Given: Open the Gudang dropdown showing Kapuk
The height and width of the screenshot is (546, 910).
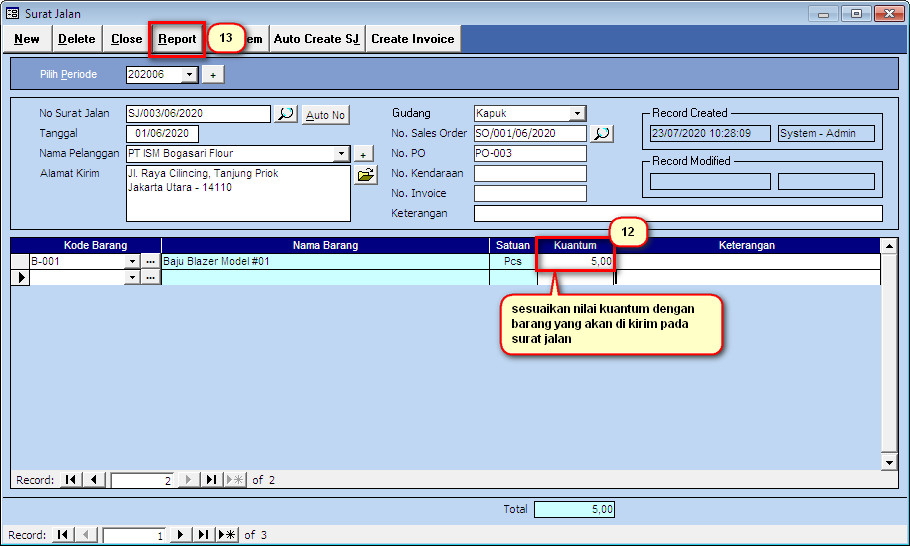Looking at the screenshot, I should pyautogui.click(x=577, y=114).
